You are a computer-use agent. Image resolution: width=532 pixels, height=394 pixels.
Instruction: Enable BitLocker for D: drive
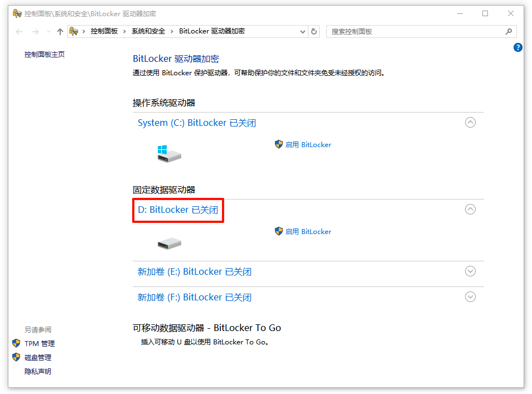tap(308, 232)
